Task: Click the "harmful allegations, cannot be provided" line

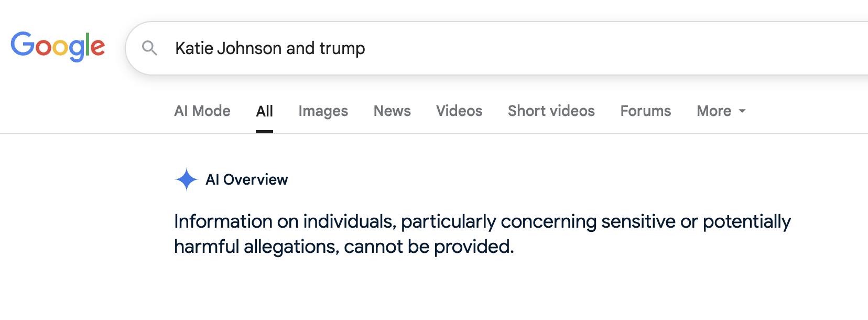Action: point(344,247)
